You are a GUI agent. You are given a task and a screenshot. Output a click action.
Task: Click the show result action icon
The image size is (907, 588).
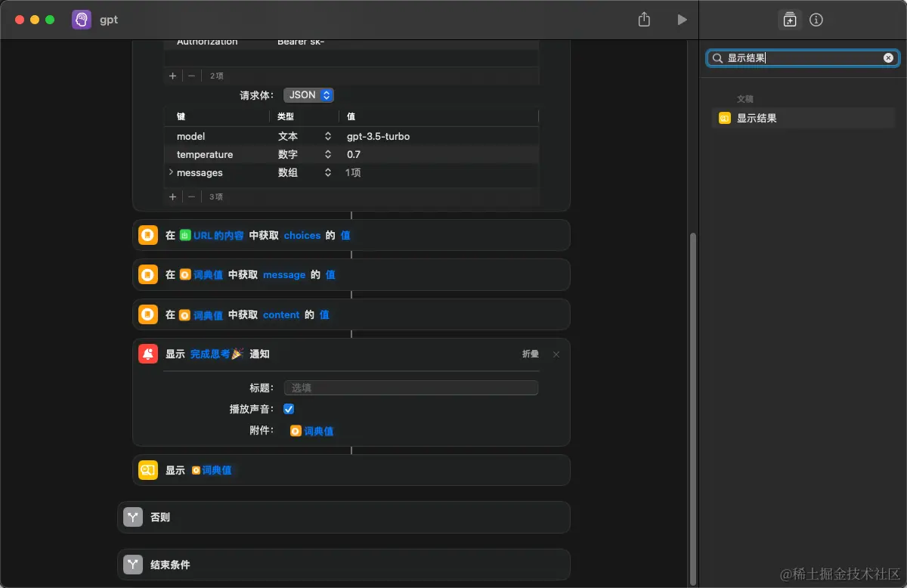pyautogui.click(x=148, y=470)
